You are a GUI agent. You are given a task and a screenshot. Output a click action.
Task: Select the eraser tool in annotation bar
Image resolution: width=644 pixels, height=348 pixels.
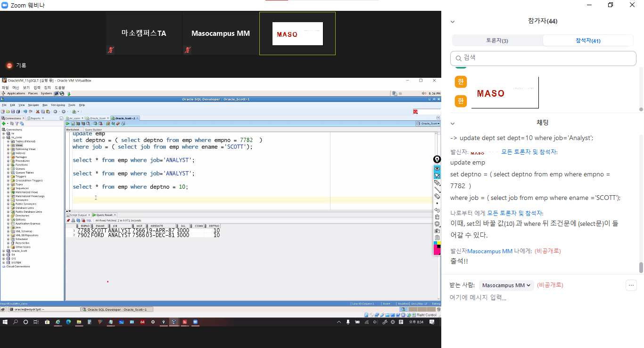point(437,196)
